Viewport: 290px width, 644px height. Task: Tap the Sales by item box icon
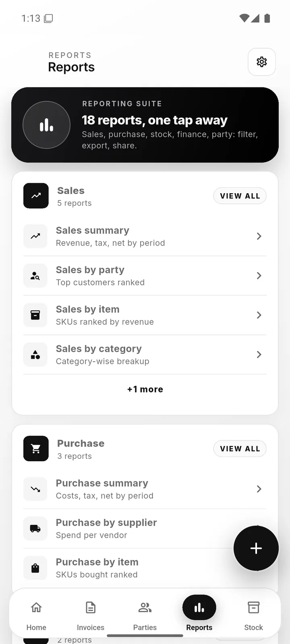click(35, 315)
